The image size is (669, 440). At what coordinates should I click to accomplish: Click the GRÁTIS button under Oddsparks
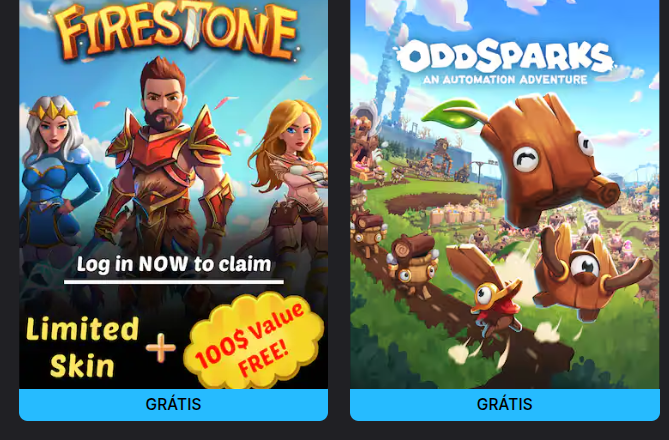[505, 404]
